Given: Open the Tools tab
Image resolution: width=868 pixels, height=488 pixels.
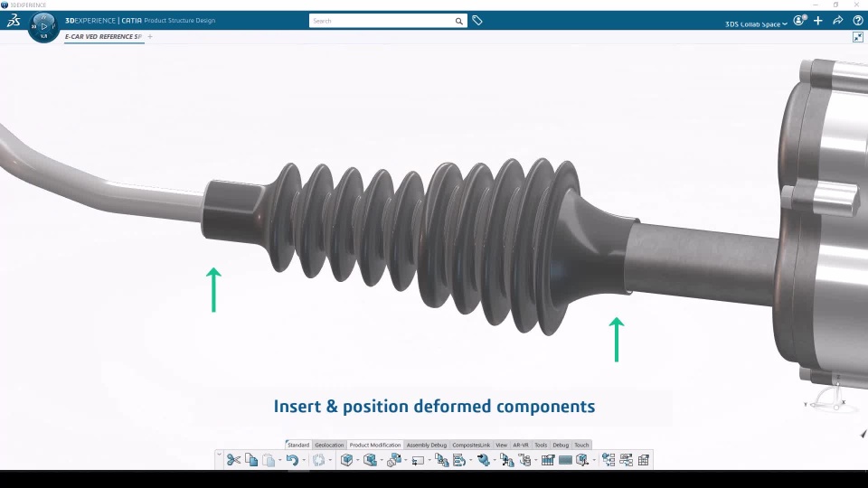Looking at the screenshot, I should click(541, 445).
